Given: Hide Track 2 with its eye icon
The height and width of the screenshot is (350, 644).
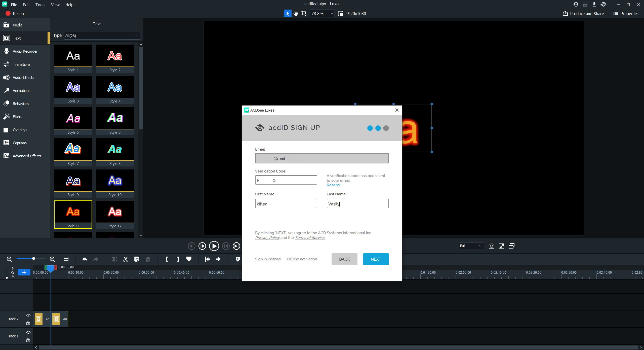Looking at the screenshot, I should [x=28, y=315].
